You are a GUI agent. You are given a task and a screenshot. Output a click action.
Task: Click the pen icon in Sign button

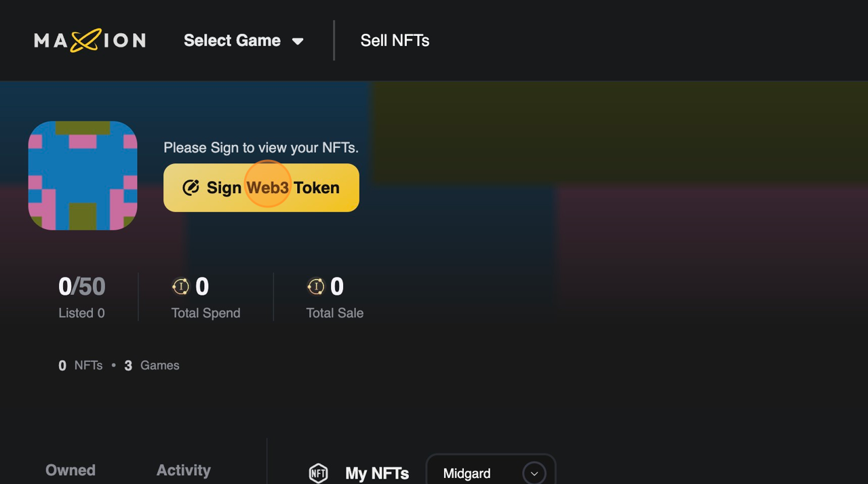tap(191, 188)
